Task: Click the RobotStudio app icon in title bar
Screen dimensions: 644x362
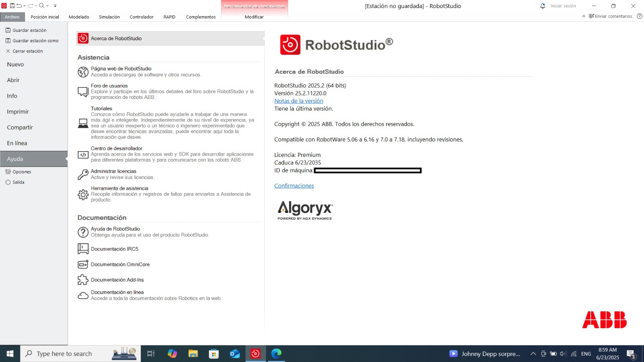Action: point(4,6)
